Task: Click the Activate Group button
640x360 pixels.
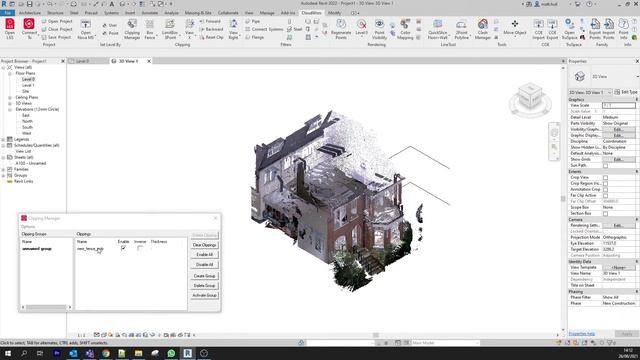Action: [204, 295]
